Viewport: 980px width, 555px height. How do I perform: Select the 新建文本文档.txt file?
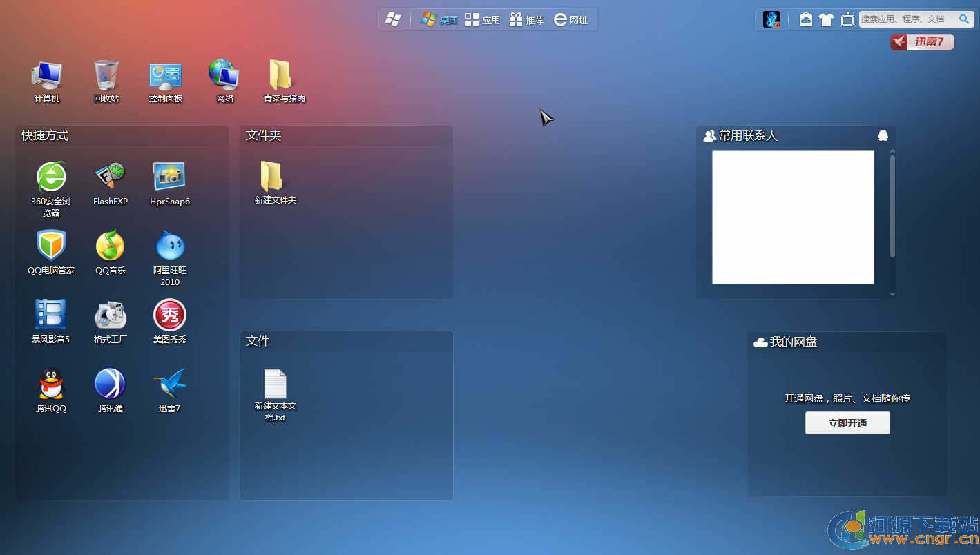click(275, 387)
